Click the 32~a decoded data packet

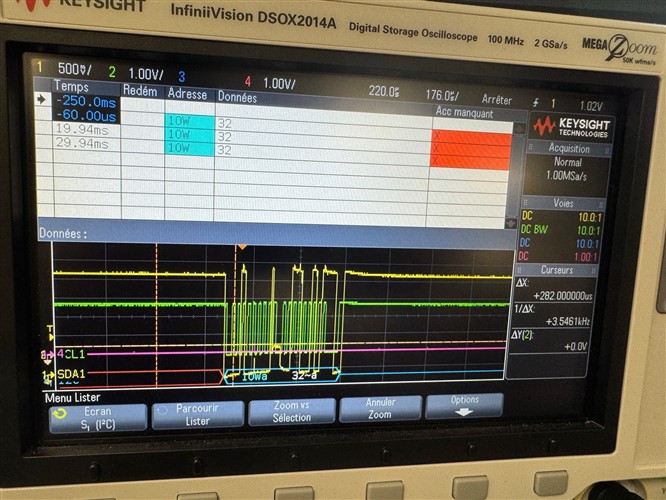(304, 375)
